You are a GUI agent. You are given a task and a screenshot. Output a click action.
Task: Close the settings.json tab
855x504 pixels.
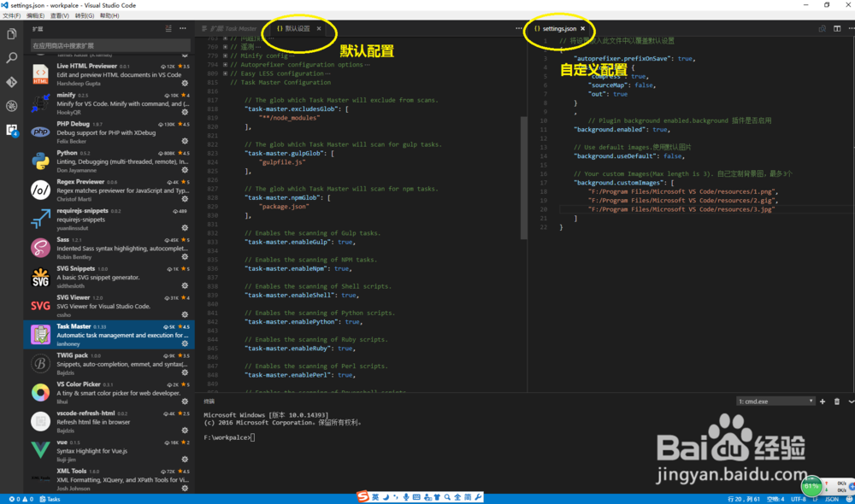[583, 28]
